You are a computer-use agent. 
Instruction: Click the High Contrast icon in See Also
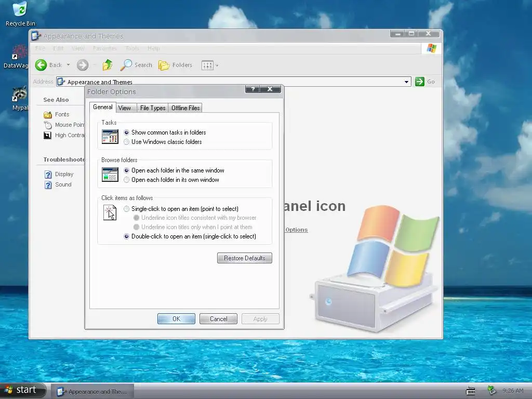click(x=47, y=136)
